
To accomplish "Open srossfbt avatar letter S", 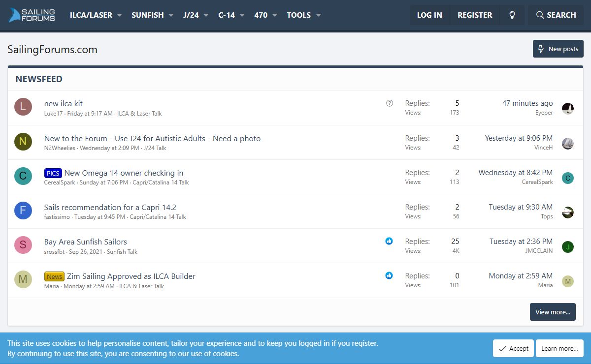I will (23, 245).
